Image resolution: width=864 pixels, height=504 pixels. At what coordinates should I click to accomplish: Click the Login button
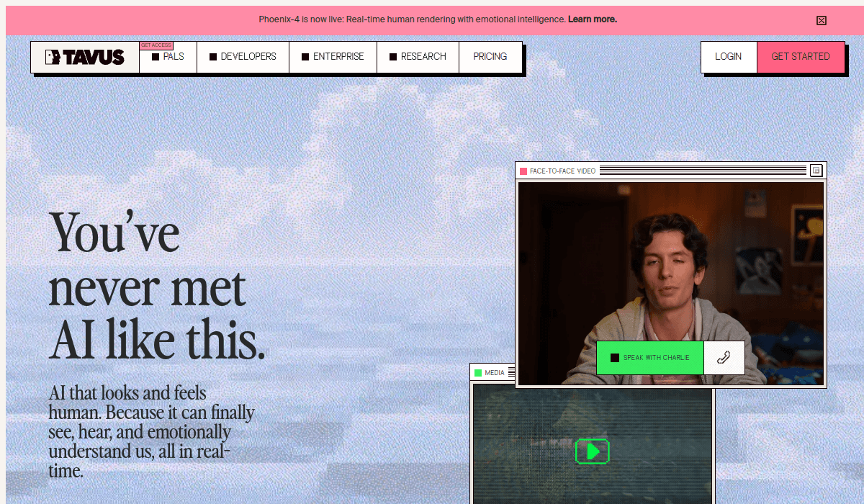pos(729,57)
